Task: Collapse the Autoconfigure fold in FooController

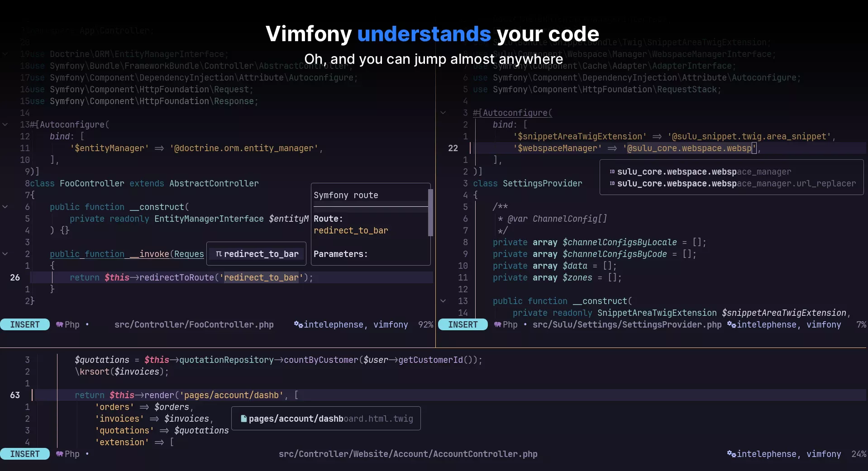Action: tap(5, 124)
